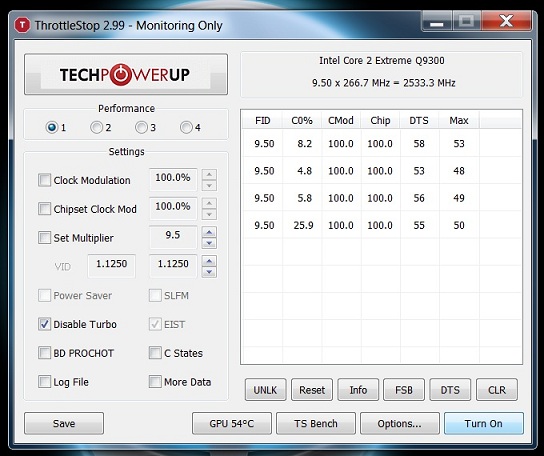Increase Chipset Clock Mod with up arrow
Screen dimensions: 544x456
click(209, 203)
